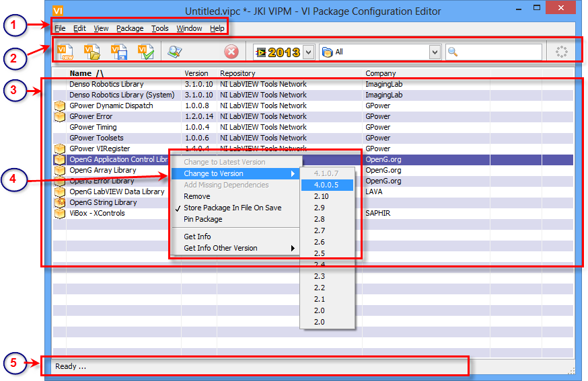588x381 pixels.
Task: Click the New VI Package Configuration icon
Action: coord(65,52)
